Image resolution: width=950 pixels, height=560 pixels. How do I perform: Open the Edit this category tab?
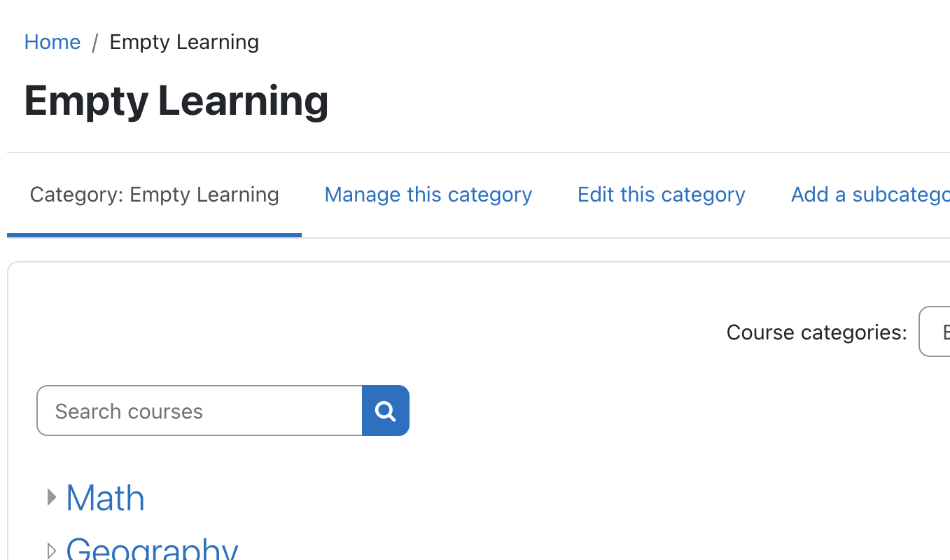click(661, 195)
